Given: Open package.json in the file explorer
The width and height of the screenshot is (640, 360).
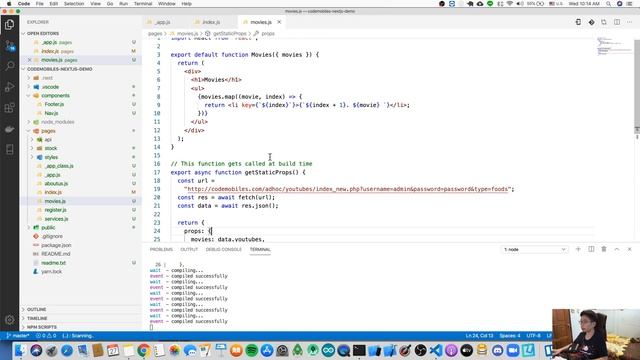Looking at the screenshot, I should 56,245.
